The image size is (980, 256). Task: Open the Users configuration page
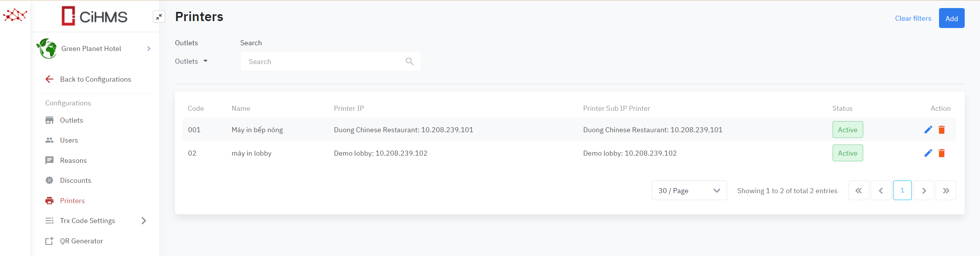click(69, 140)
